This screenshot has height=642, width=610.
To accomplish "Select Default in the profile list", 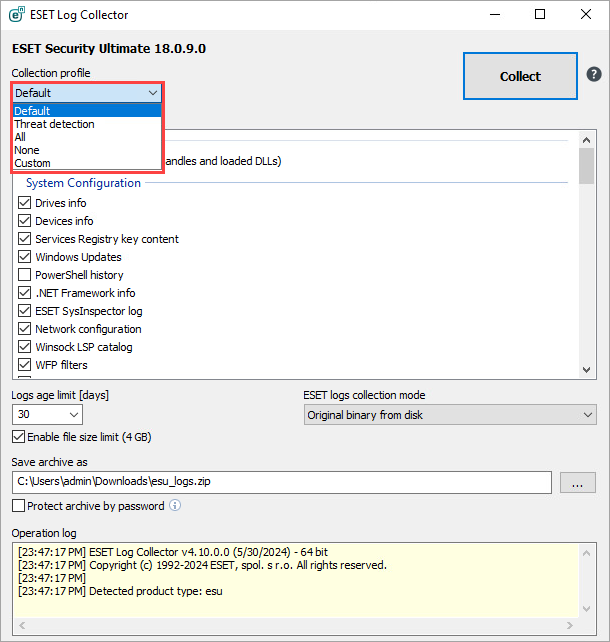I will coord(87,111).
